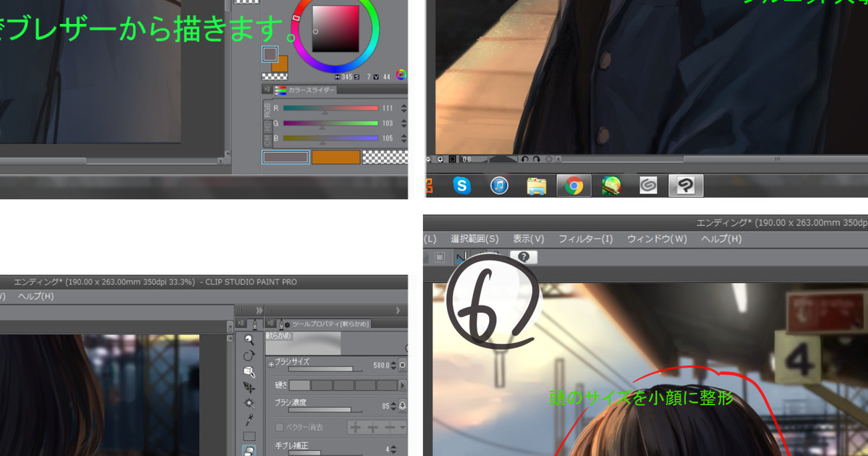Click the question mark help toolbar icon
Image resolution: width=868 pixels, height=456 pixels.
pos(524,257)
